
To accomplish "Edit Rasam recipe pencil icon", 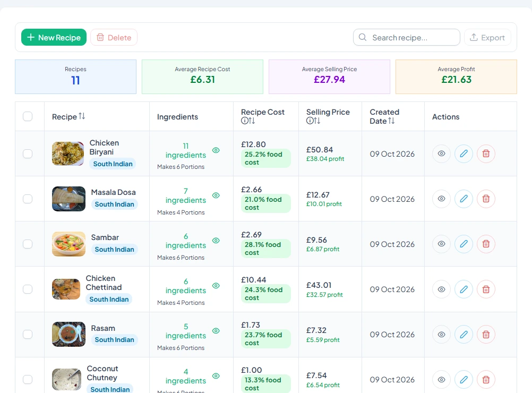I will tap(464, 334).
